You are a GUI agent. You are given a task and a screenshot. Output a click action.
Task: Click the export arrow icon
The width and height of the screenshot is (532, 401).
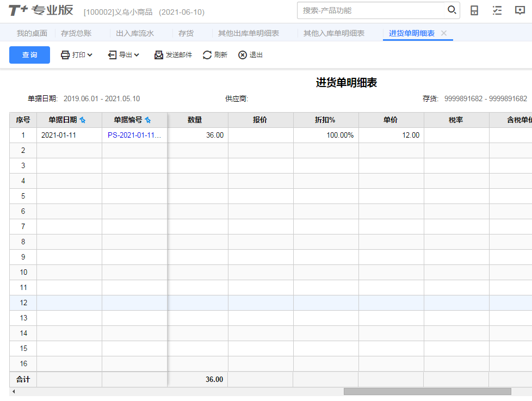(x=112, y=55)
